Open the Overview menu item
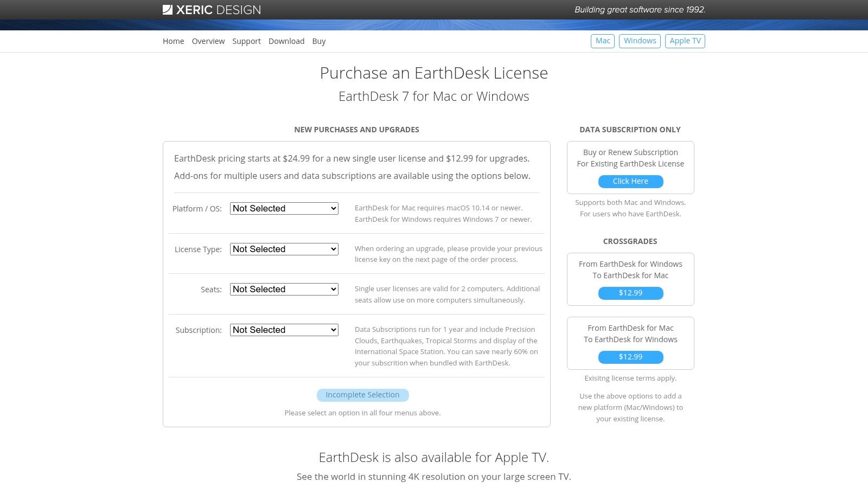 coord(208,41)
